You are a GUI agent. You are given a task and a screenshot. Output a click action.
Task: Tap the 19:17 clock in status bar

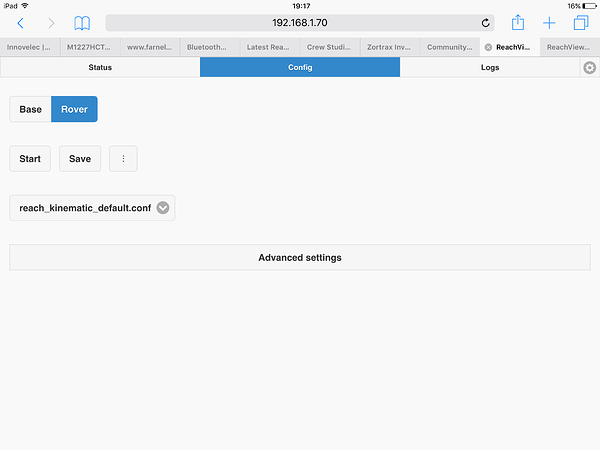301,6
